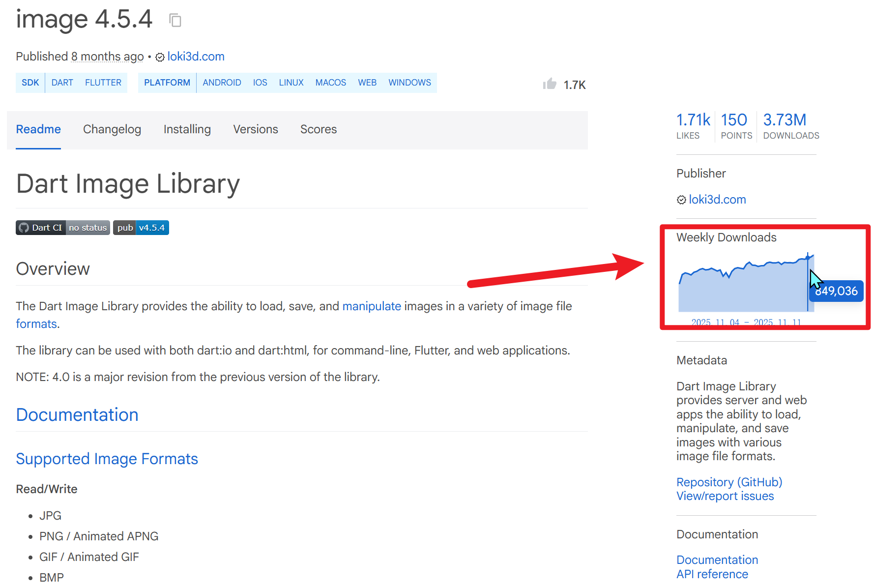Click the FLUTTER SDK tag
This screenshot has width=874, height=588.
pos(103,83)
